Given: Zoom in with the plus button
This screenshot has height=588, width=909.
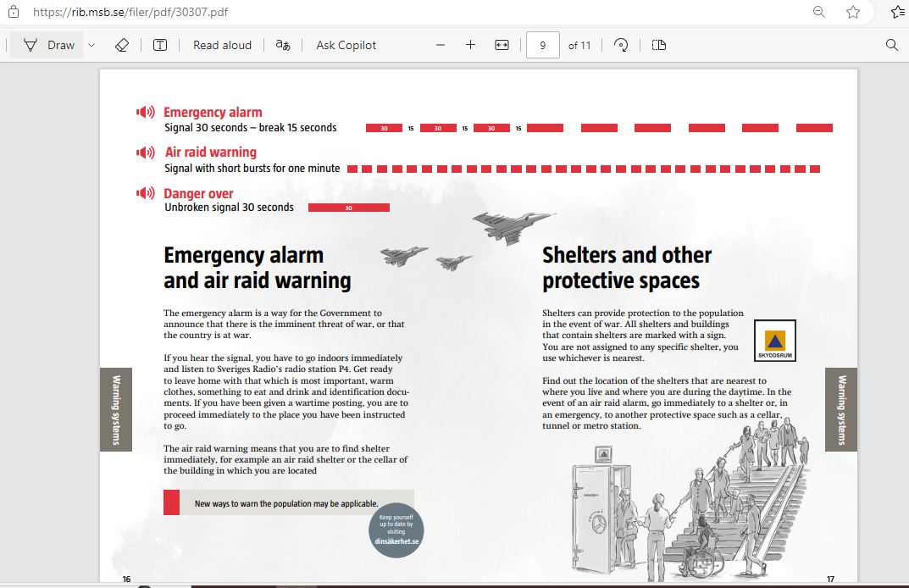Looking at the screenshot, I should pos(471,45).
